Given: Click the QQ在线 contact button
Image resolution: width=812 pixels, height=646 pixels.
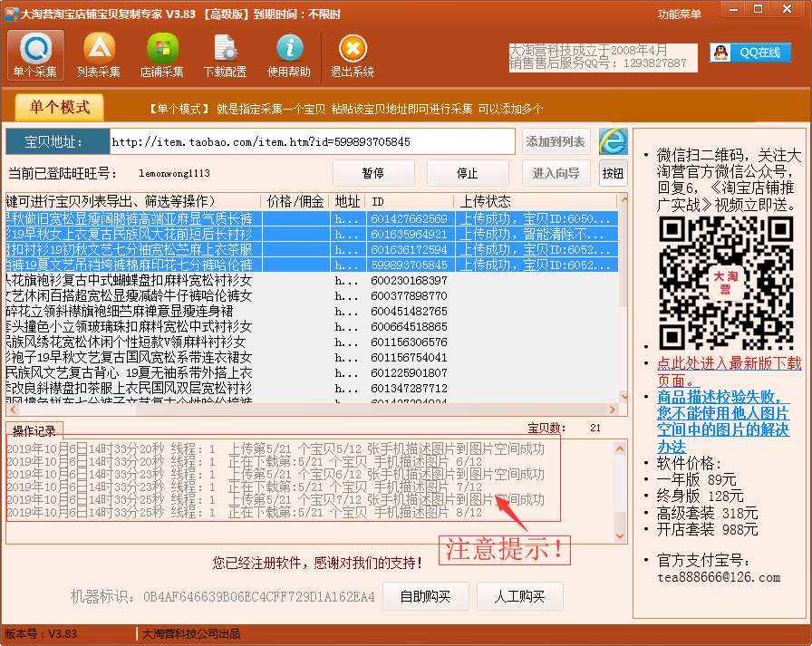Looking at the screenshot, I should [750, 53].
